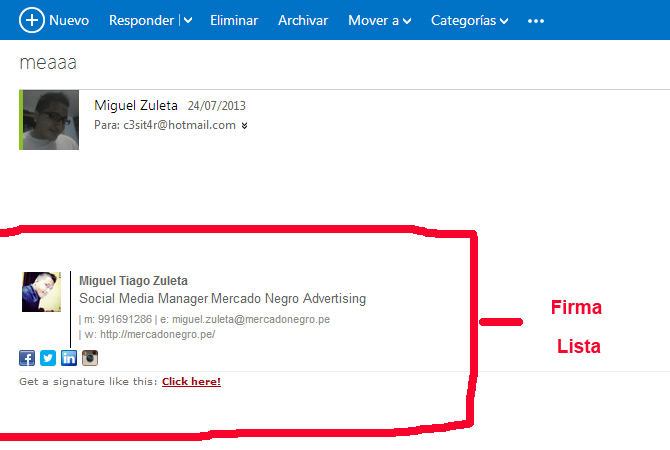The width and height of the screenshot is (670, 450).
Task: Click the red 'Click here!' link
Action: pyautogui.click(x=191, y=381)
